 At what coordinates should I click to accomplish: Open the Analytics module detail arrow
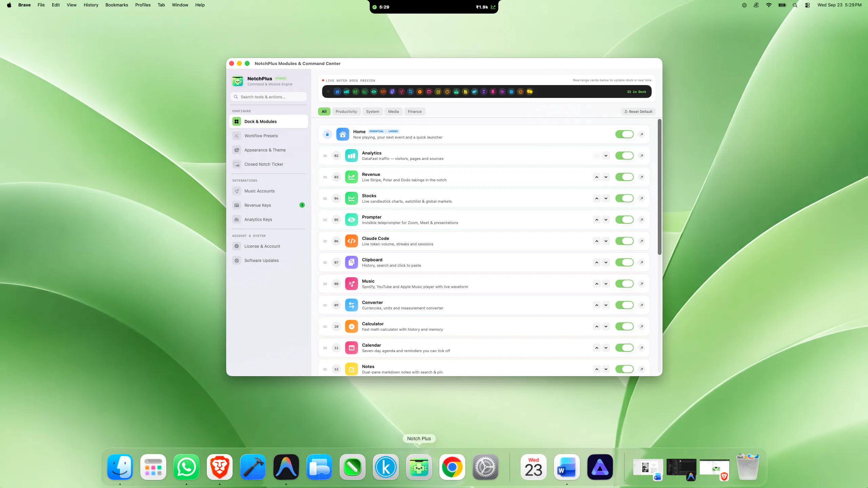[642, 156]
